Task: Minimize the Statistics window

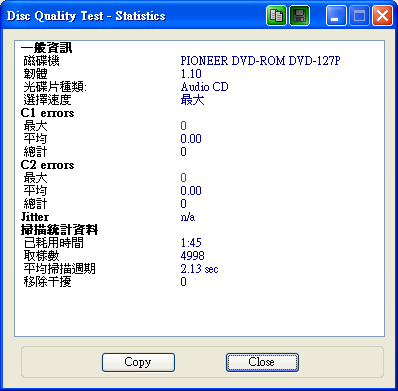Action: tap(336, 16)
